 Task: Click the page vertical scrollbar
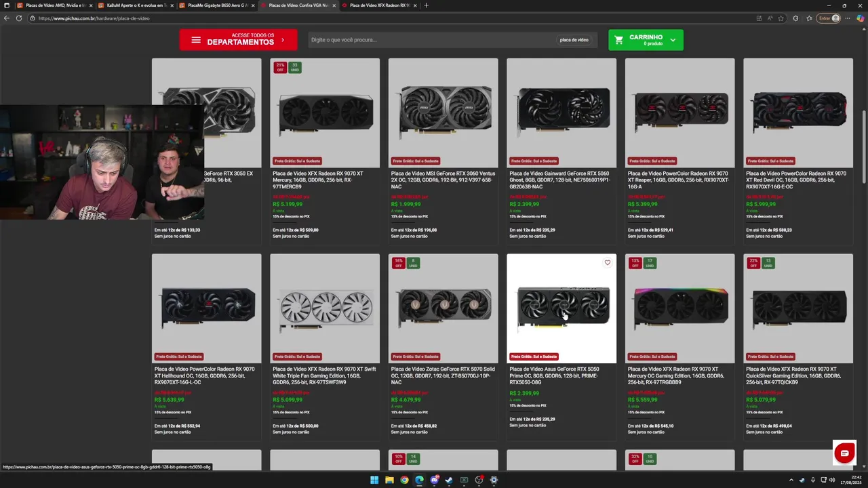pos(863,146)
